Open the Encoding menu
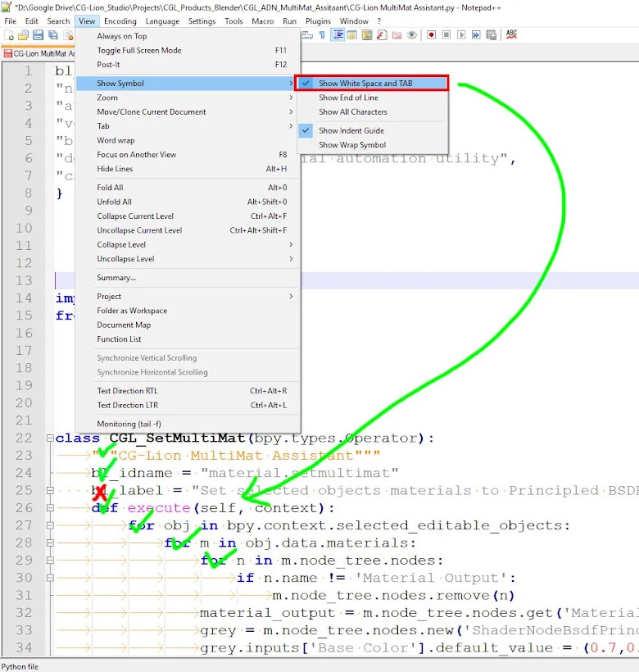639x672 pixels. [x=120, y=21]
